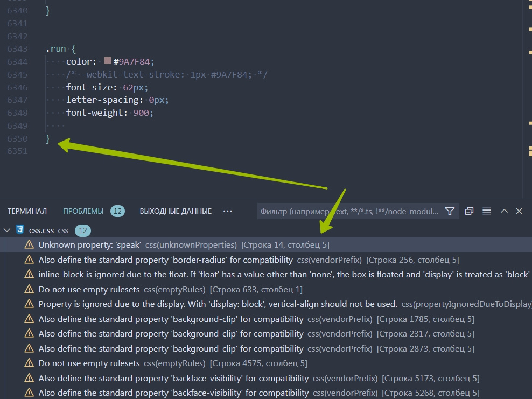The height and width of the screenshot is (399, 532).
Task: Select 'Unknown property: speak' problem row
Action: 266,244
